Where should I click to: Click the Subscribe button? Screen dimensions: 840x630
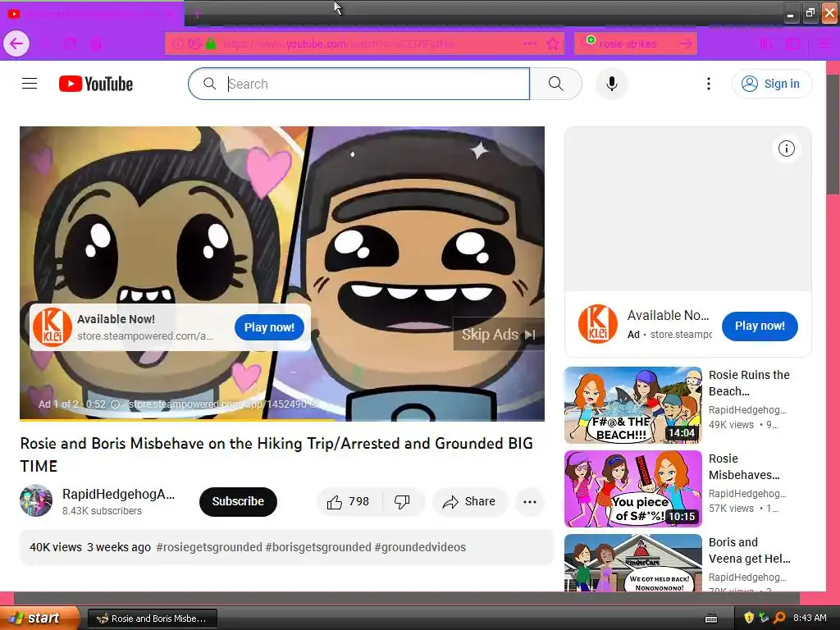(238, 501)
